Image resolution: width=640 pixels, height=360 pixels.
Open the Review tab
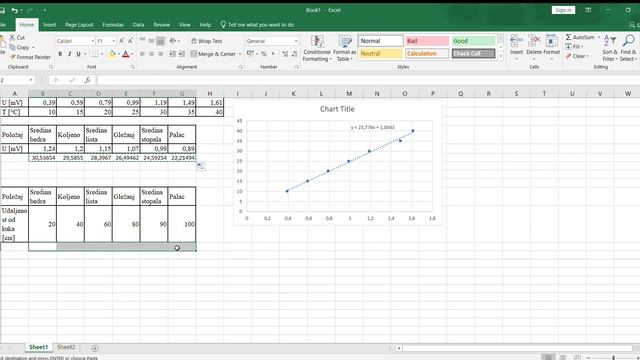162,25
